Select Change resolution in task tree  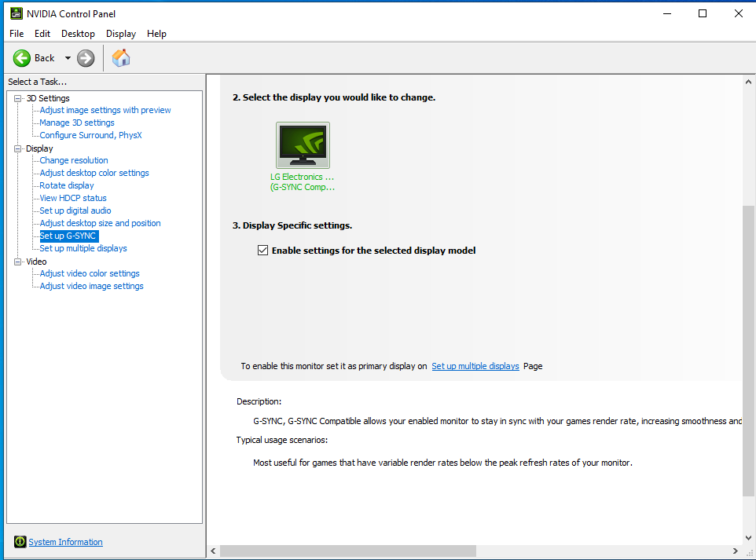tap(74, 160)
